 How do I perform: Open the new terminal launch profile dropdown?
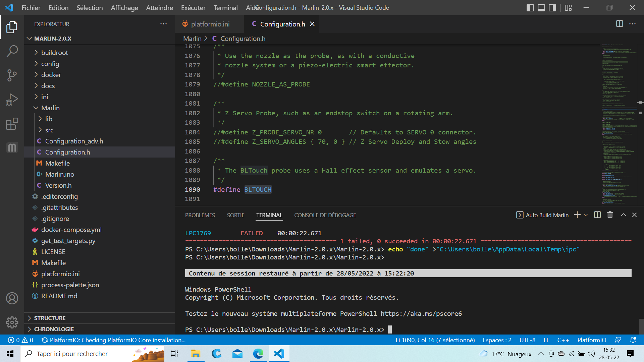(586, 215)
